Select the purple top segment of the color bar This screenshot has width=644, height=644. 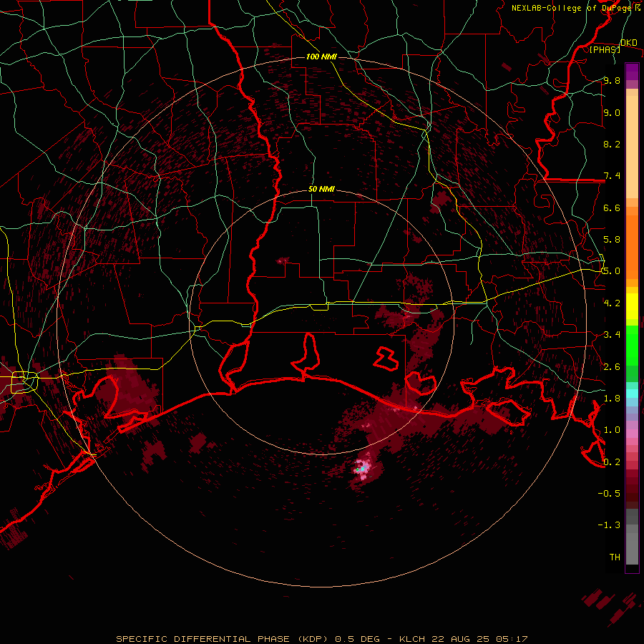(632, 72)
